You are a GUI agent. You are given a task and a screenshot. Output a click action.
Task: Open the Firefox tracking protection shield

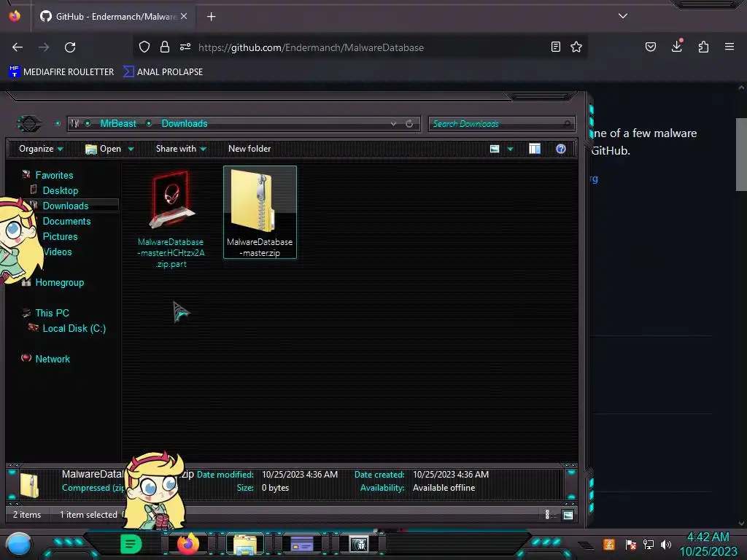144,47
